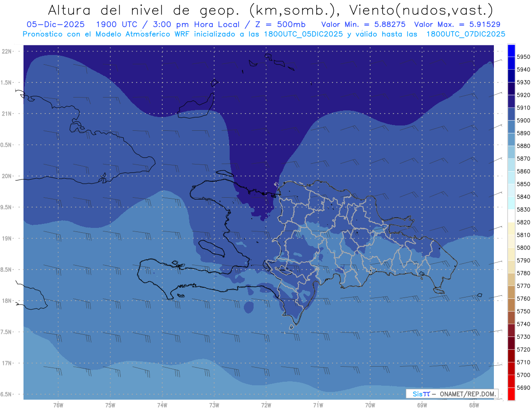Image resolution: width=532 pixels, height=411 pixels.
Task: Click the 5950 colorbar label
Action: (523, 57)
